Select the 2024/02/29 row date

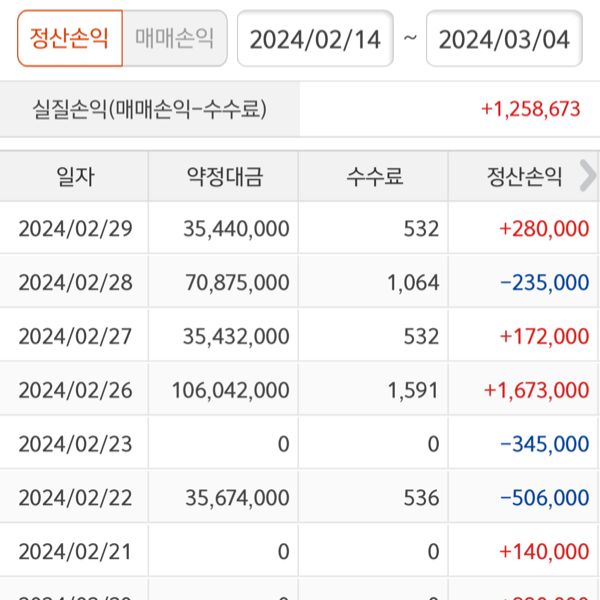tap(75, 229)
